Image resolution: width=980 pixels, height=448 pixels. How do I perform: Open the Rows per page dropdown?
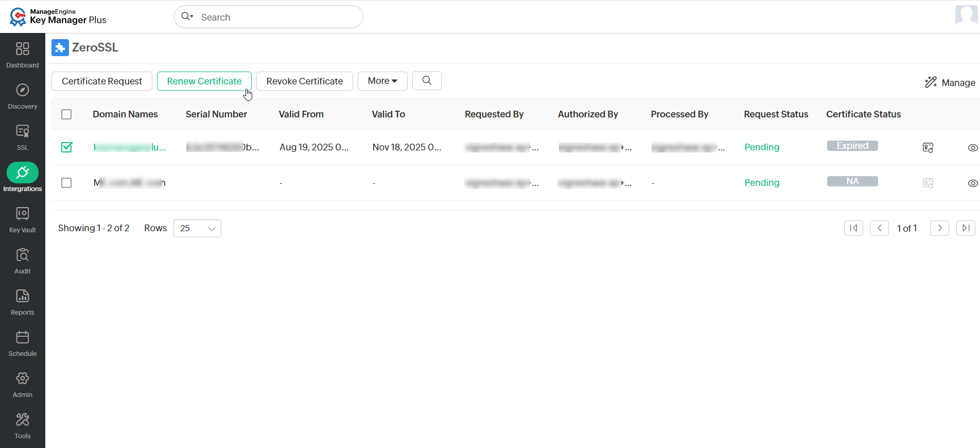coord(197,228)
